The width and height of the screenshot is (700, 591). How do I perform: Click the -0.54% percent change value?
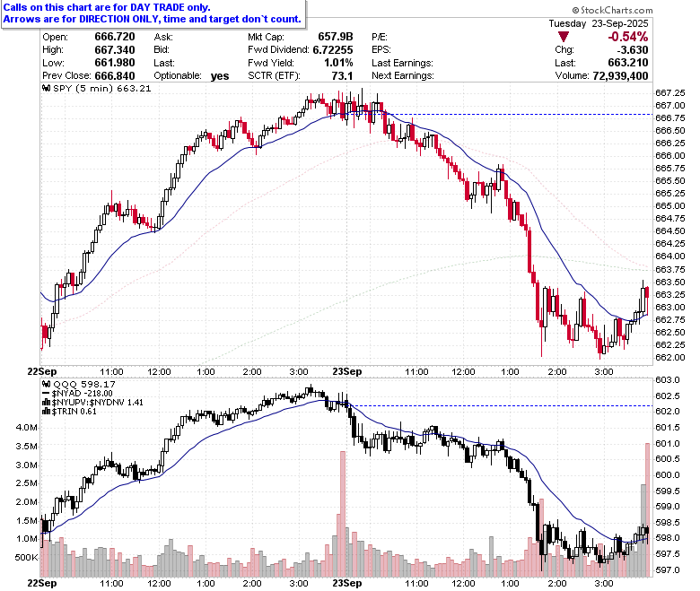click(x=627, y=37)
